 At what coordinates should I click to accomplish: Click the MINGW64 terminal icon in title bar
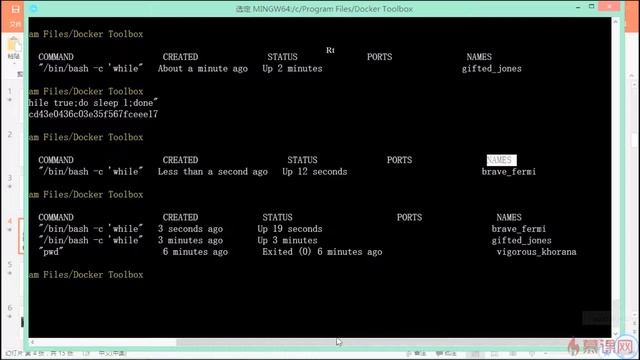pyautogui.click(x=34, y=9)
